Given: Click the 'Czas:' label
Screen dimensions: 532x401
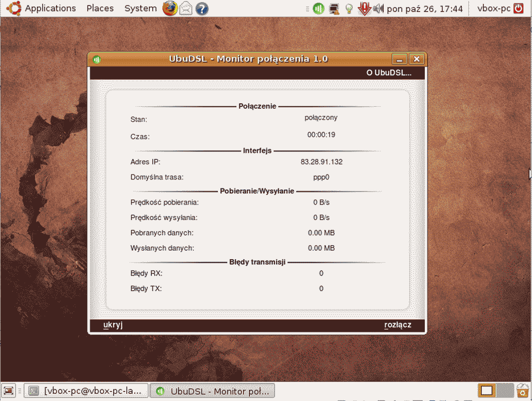Looking at the screenshot, I should pyautogui.click(x=140, y=136).
